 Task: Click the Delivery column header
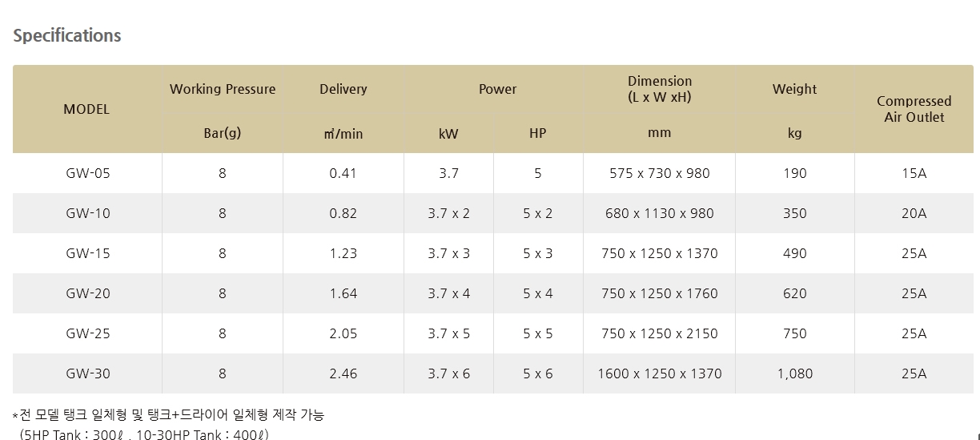pos(343,89)
